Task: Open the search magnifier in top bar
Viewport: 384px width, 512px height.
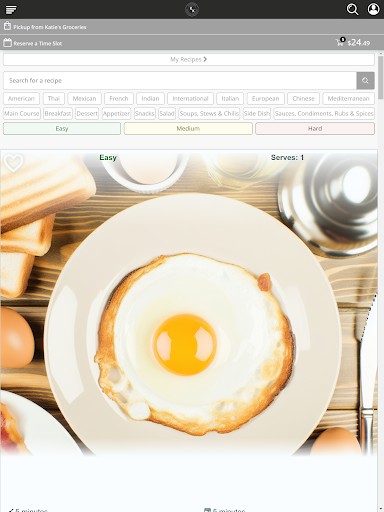Action: pos(352,9)
